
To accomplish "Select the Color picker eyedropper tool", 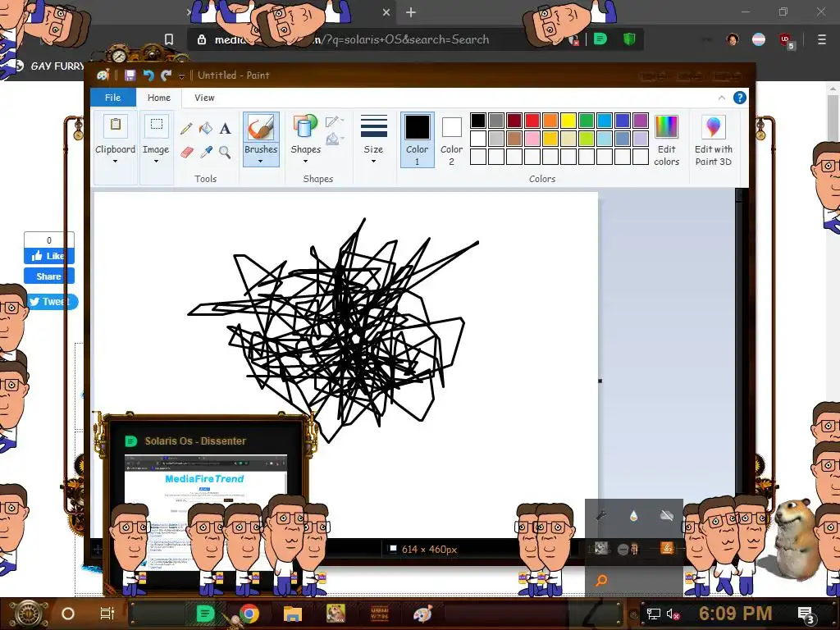I will (x=206, y=153).
